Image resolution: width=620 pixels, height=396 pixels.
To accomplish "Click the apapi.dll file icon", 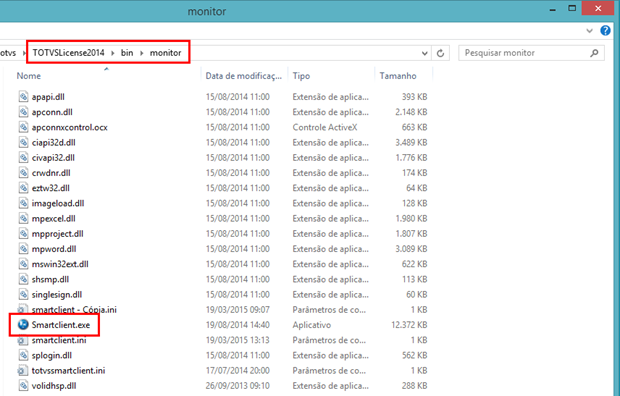I will (x=23, y=97).
